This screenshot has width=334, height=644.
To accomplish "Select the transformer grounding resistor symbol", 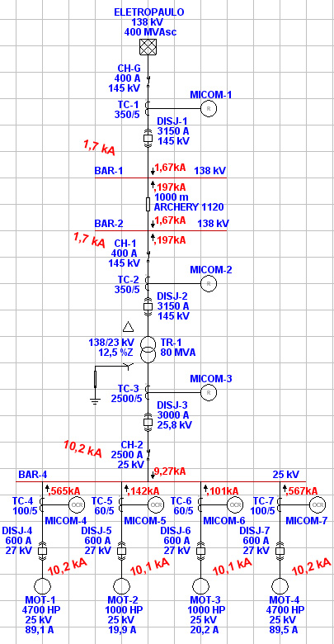I will point(95,379).
